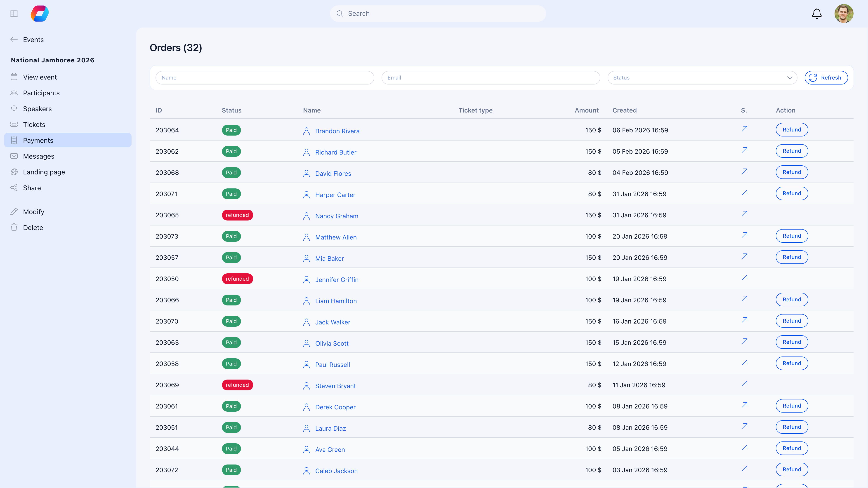This screenshot has width=868, height=488.
Task: Refund Mia Baker's order
Action: (792, 257)
